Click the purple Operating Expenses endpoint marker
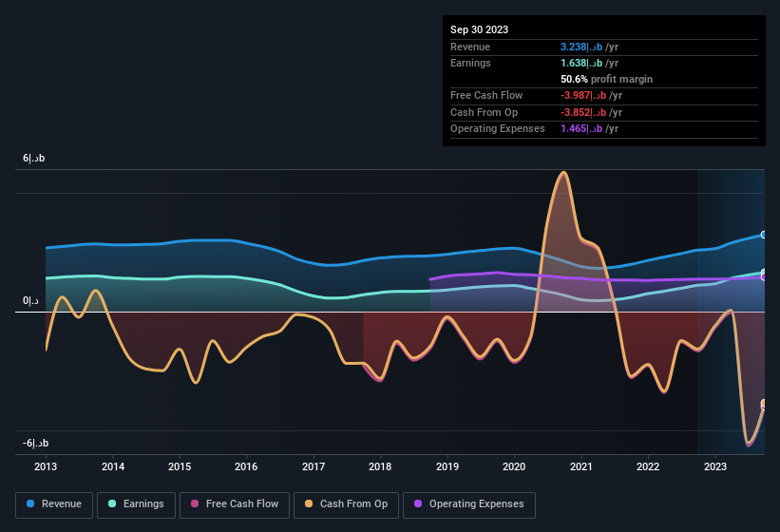Image resolution: width=780 pixels, height=532 pixels. (763, 277)
